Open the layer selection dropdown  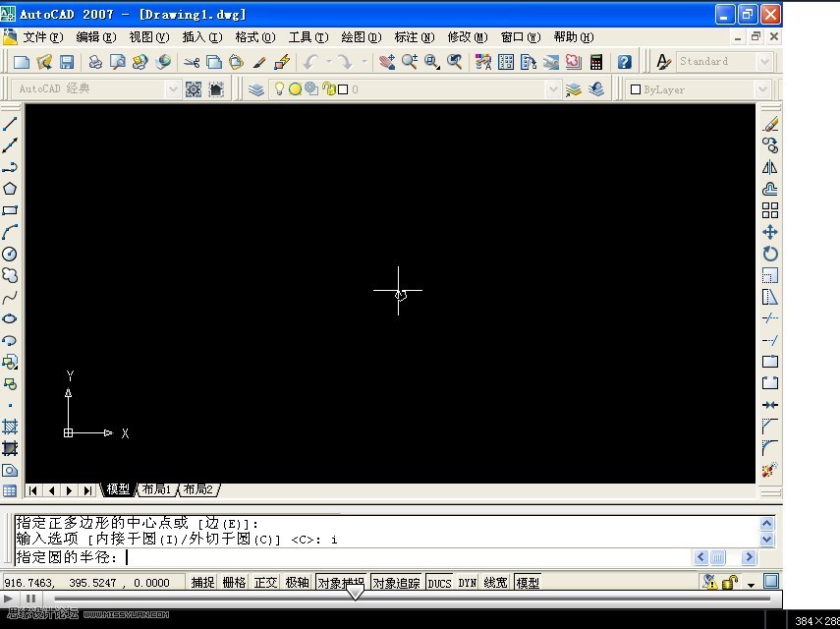click(554, 88)
